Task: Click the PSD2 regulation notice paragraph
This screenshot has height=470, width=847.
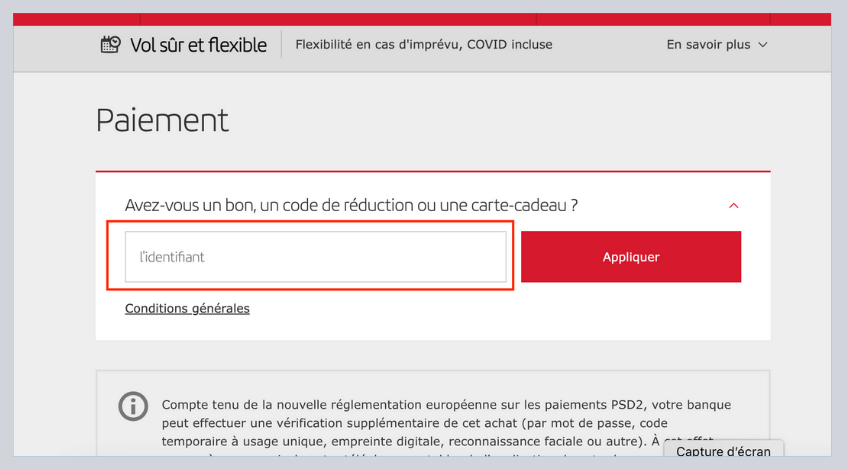Action: coord(446,423)
